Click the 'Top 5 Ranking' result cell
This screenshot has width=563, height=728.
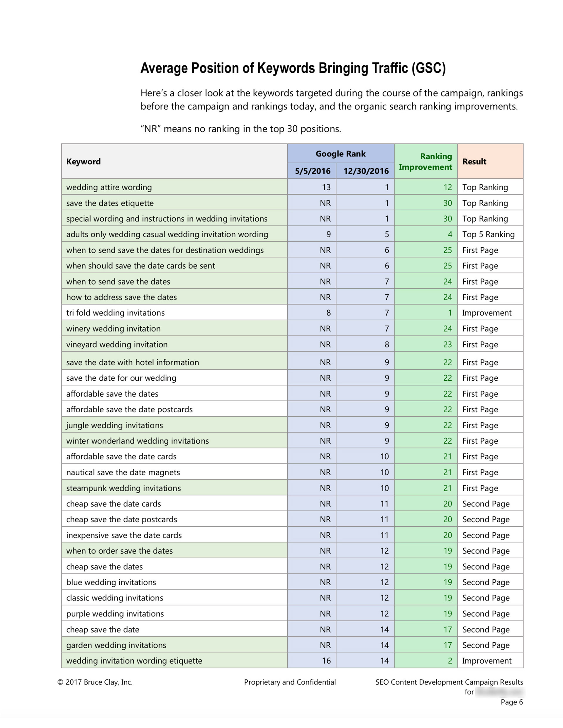coord(488,234)
